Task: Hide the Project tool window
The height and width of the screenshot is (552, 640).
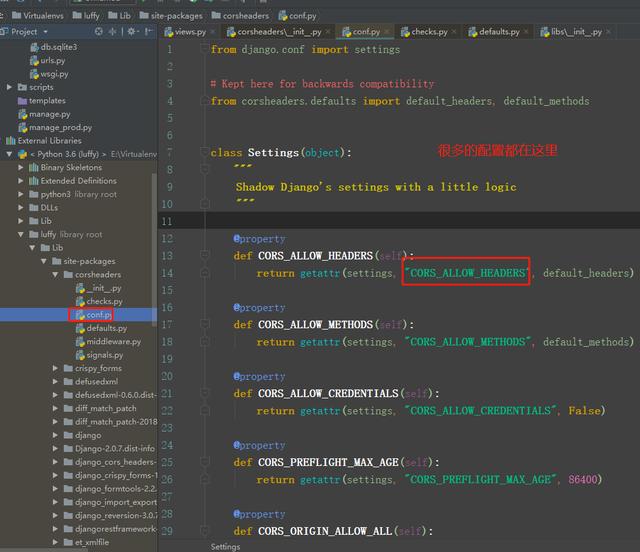Action: [x=149, y=31]
